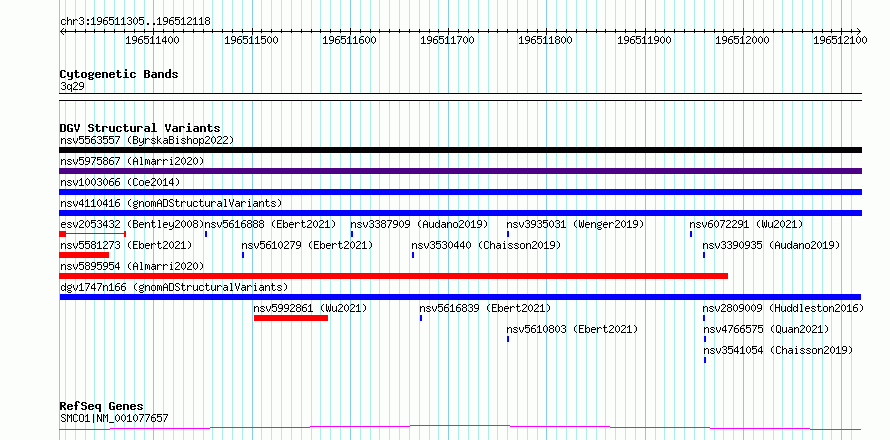Open nsv4110416 (gnomADStructuralVariants) label

(x=171, y=203)
